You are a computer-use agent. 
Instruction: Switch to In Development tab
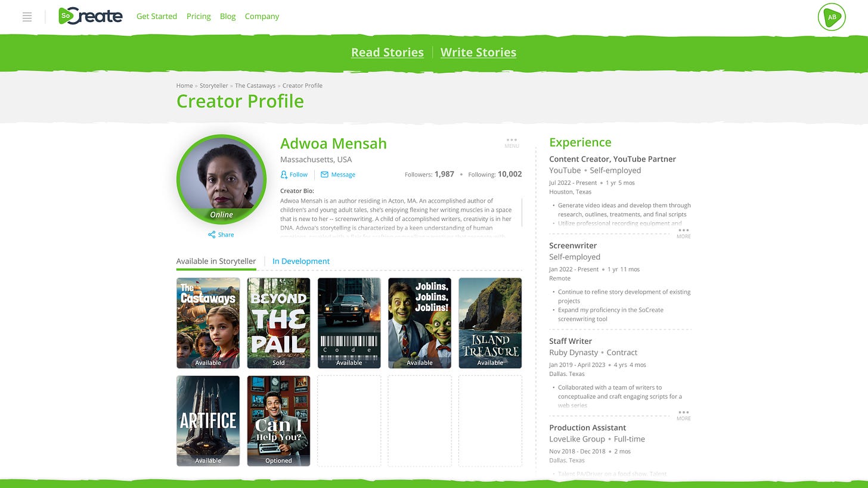301,261
